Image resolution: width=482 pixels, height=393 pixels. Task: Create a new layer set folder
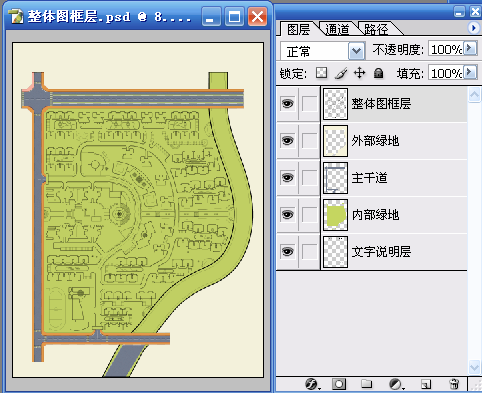pos(367,384)
